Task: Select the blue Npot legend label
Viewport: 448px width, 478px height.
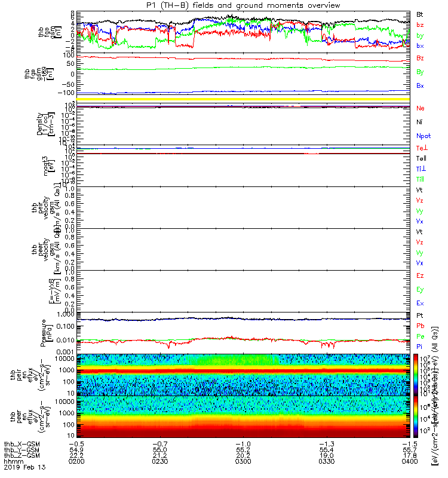Action: point(424,136)
